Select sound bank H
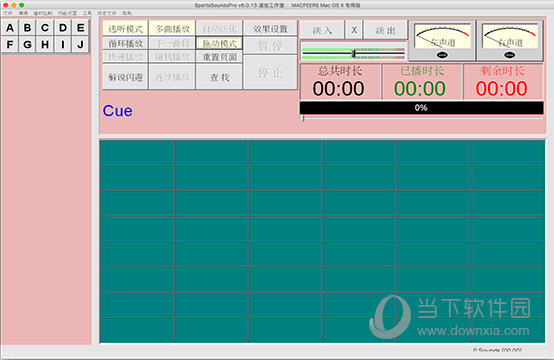 point(45,45)
